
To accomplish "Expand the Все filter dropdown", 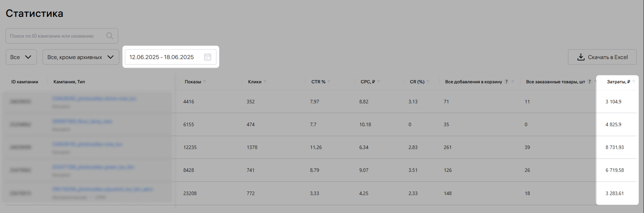I will coord(21,57).
